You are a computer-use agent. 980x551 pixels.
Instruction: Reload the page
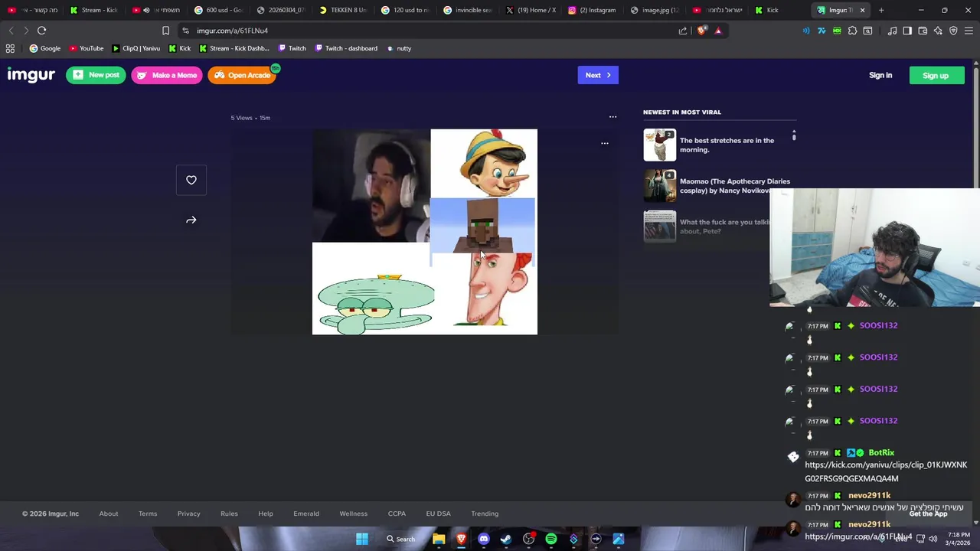[42, 31]
